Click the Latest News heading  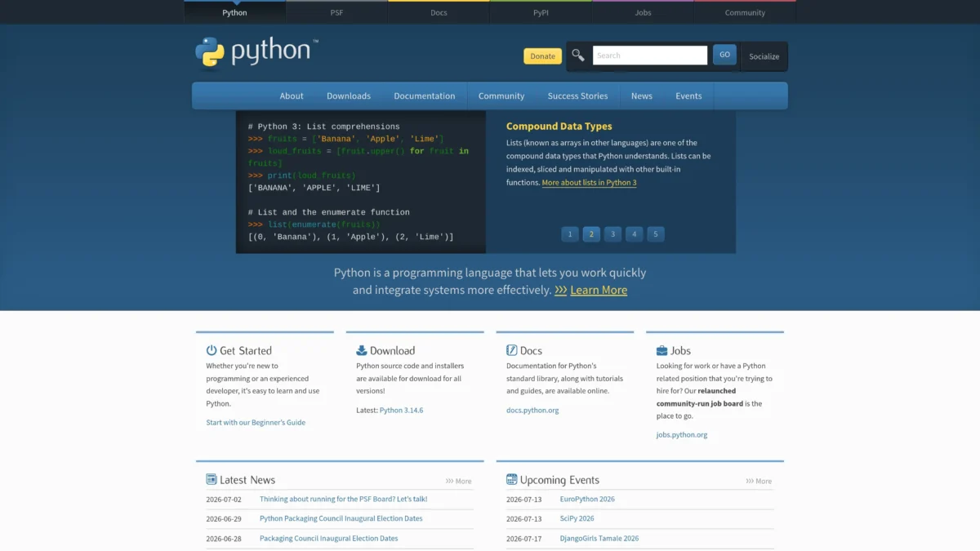point(247,480)
